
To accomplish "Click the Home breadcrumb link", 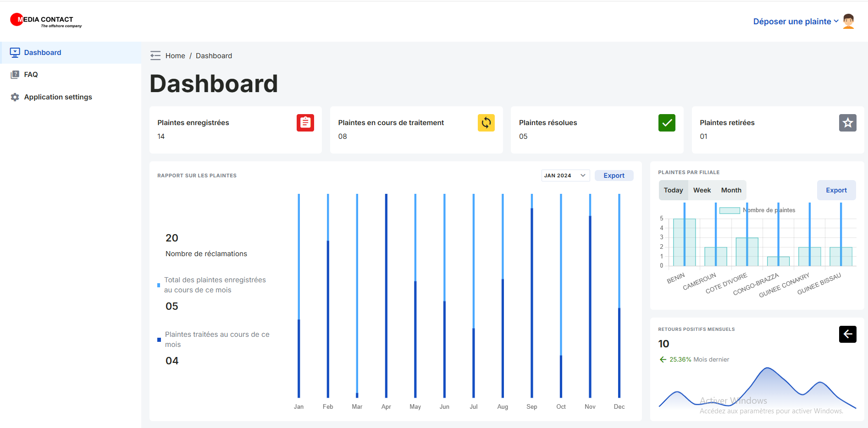I will 175,56.
